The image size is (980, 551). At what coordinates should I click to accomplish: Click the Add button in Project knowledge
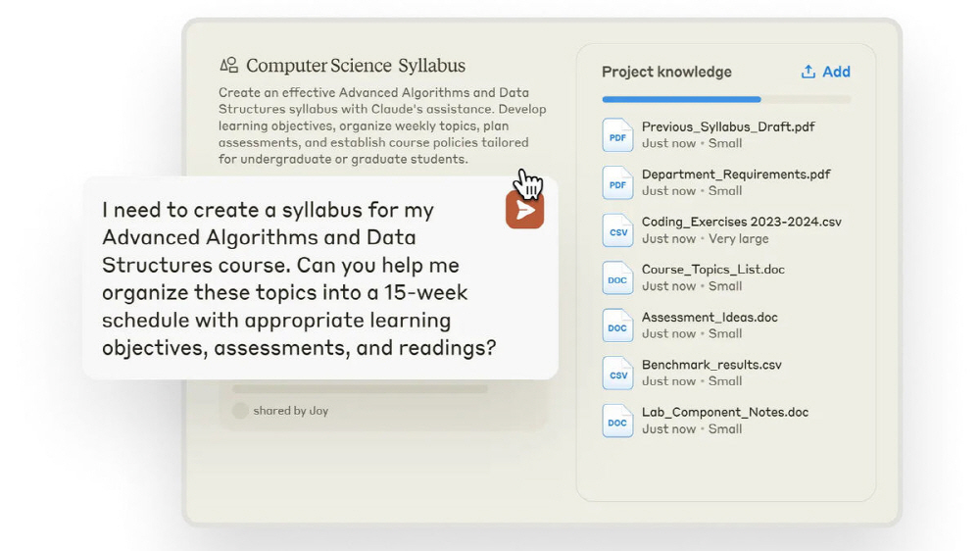pos(826,72)
